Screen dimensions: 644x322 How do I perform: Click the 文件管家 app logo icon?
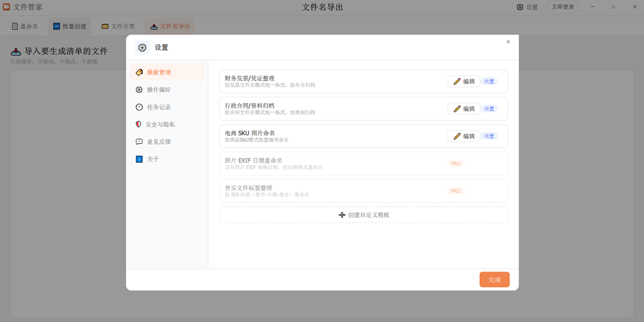pos(6,7)
